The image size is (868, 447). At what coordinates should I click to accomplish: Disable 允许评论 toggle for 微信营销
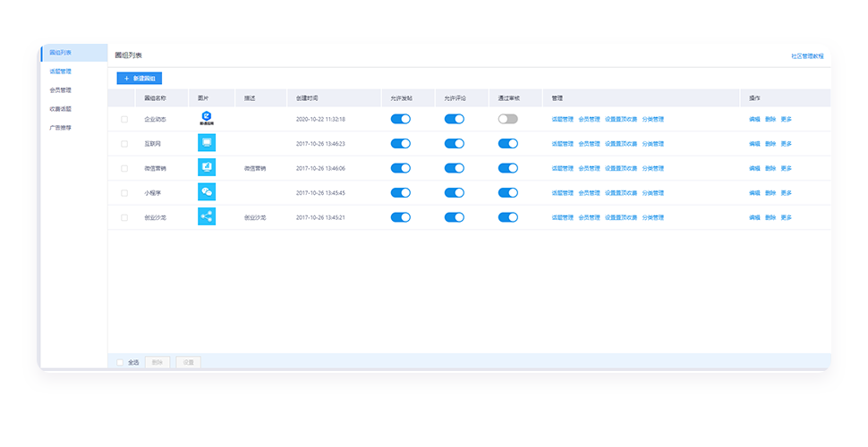pos(455,168)
